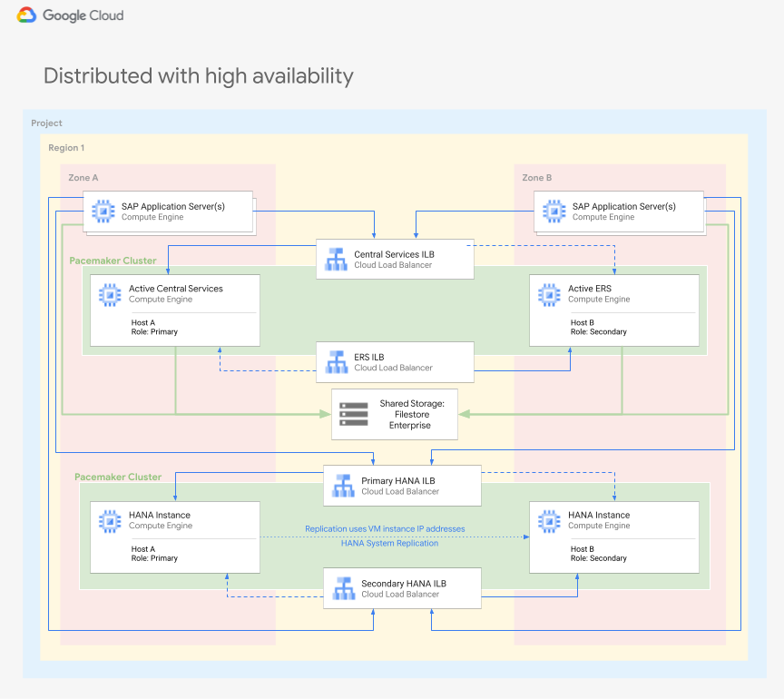Screen dimensions: 784x699
Task: Click the Filestore shared storage icon
Action: [x=349, y=414]
